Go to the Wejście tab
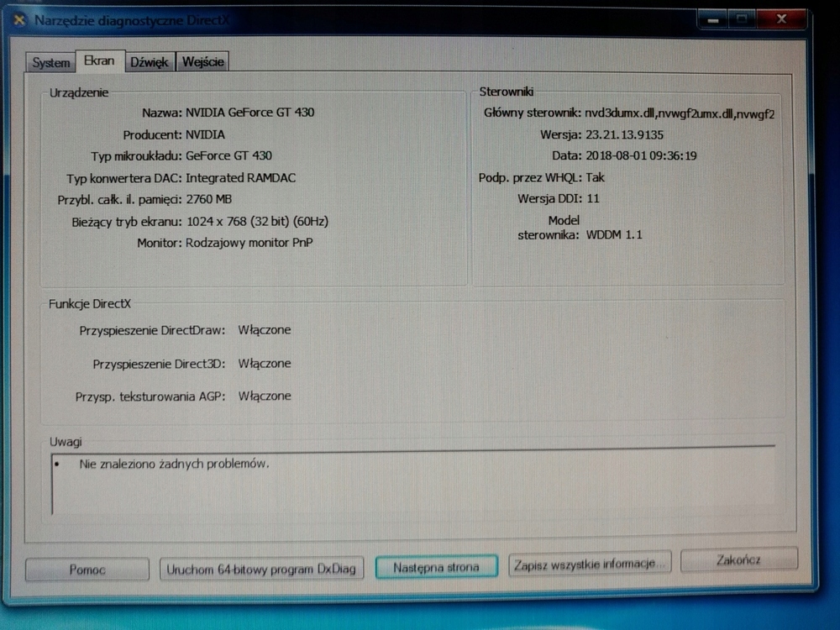Viewport: 840px width, 630px height. pos(203,61)
